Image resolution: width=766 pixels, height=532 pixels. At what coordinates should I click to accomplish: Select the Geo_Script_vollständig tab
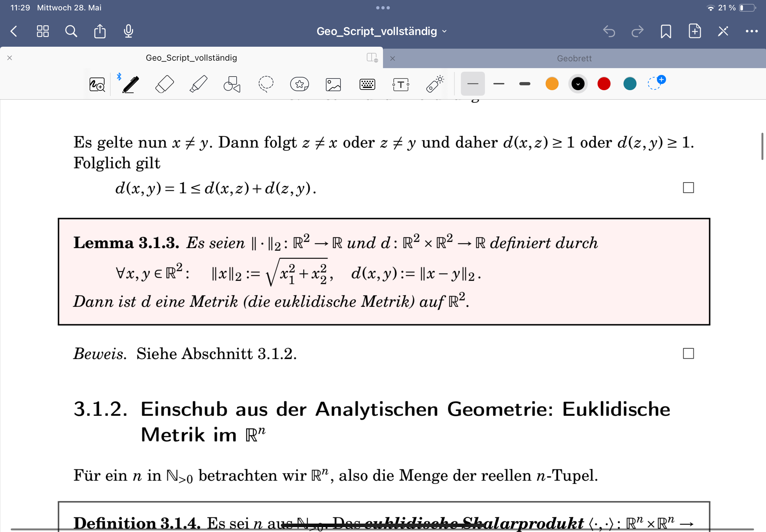(x=191, y=58)
